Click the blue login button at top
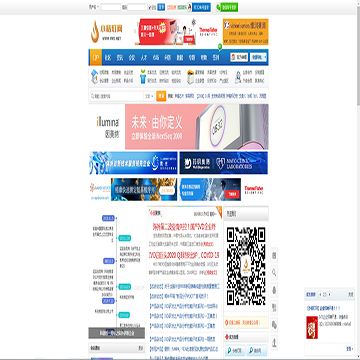Screen dimensions: 360x360 pyautogui.click(x=161, y=7)
